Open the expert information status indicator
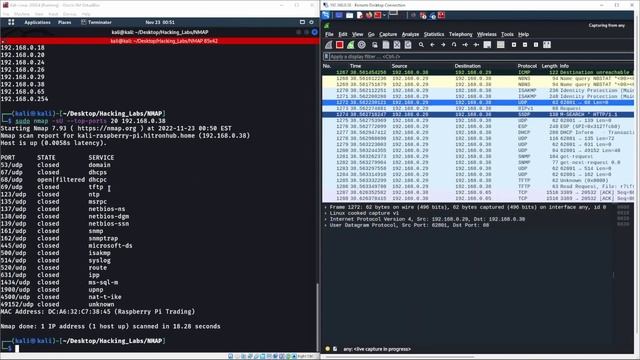The height and width of the screenshot is (360, 640). click(327, 349)
